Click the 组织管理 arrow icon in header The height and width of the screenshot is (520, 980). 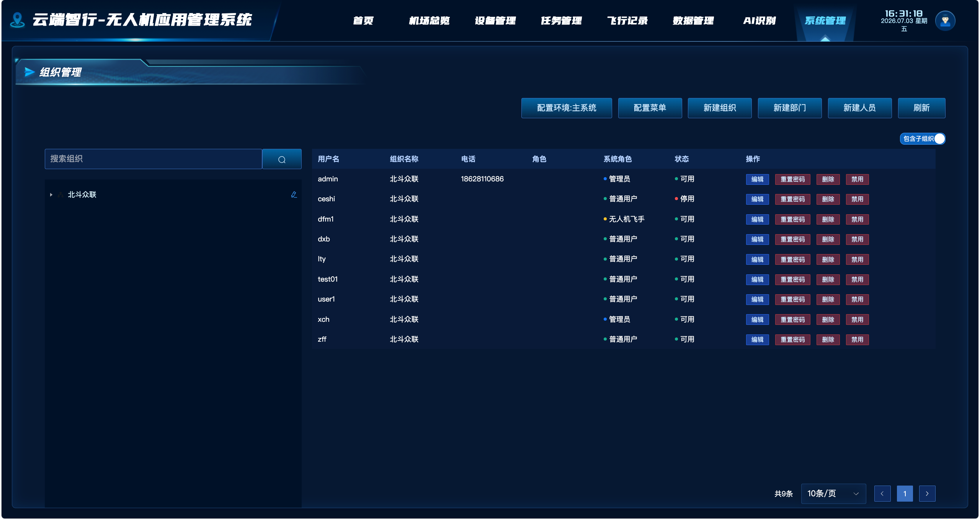point(29,72)
